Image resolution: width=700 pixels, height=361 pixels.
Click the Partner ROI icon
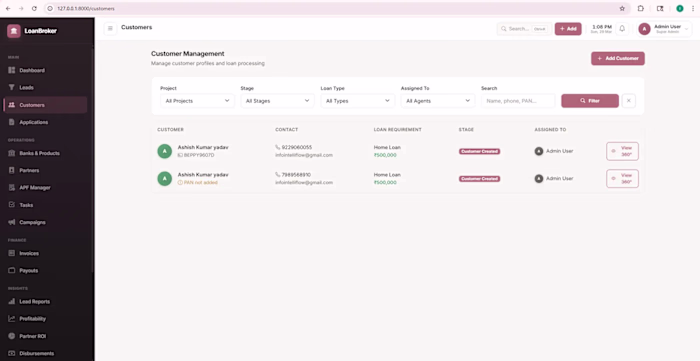(12, 336)
